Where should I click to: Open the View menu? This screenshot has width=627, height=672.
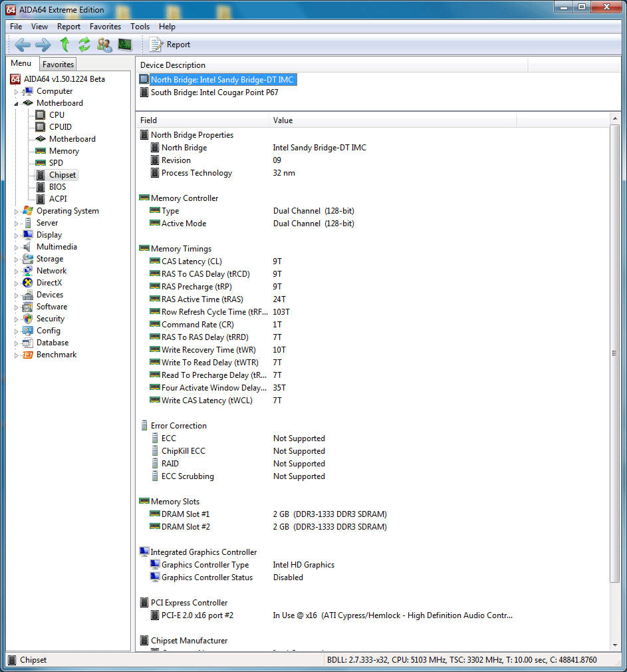pyautogui.click(x=39, y=27)
